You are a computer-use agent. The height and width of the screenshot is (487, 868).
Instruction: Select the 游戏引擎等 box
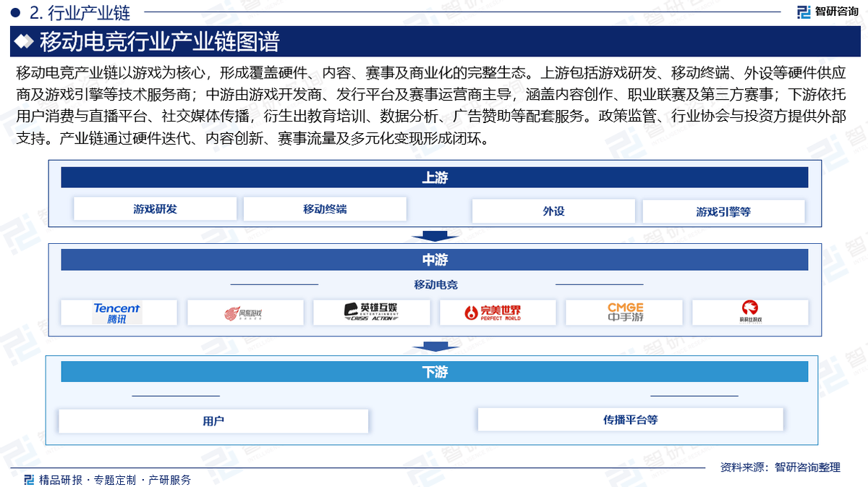click(723, 211)
